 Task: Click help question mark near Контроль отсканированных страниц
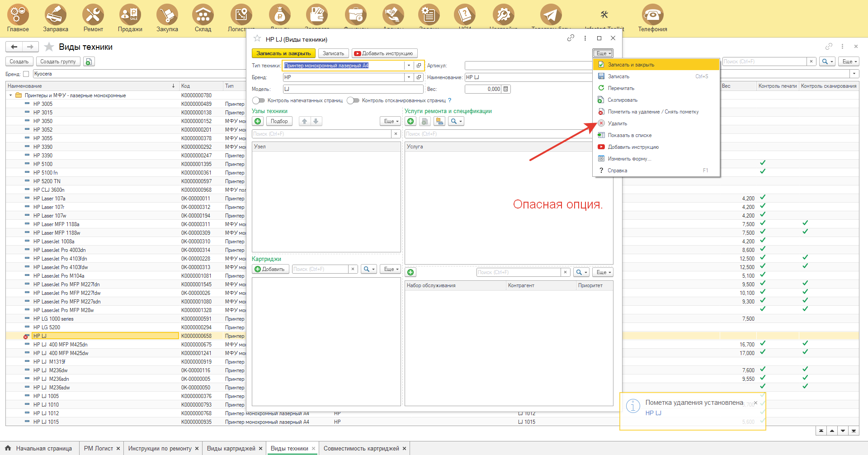click(x=449, y=100)
